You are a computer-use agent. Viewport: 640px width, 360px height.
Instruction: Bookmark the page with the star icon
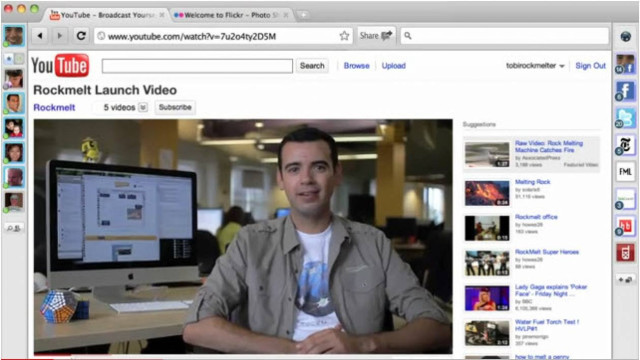click(x=344, y=36)
